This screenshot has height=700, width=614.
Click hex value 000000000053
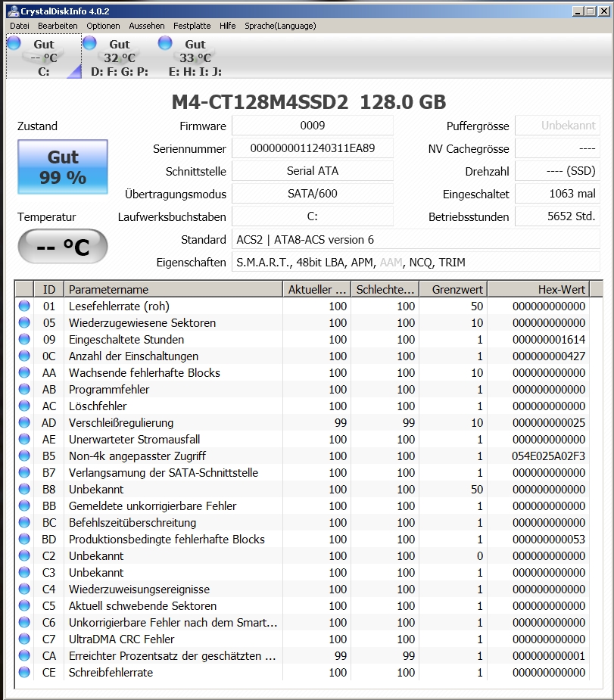tap(548, 539)
